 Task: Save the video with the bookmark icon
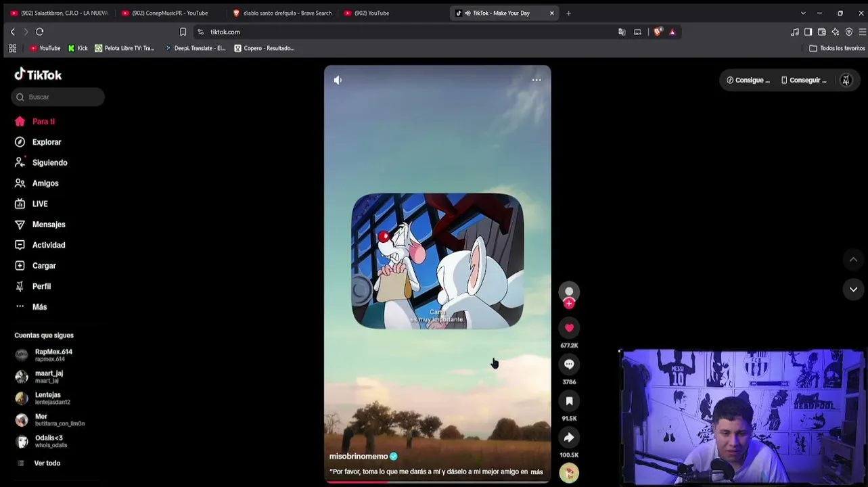pyautogui.click(x=569, y=401)
